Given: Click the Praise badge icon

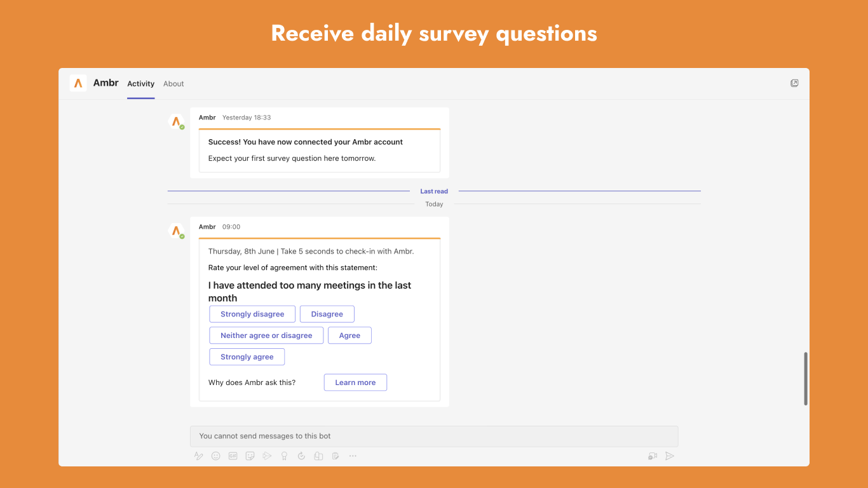Looking at the screenshot, I should 285,456.
